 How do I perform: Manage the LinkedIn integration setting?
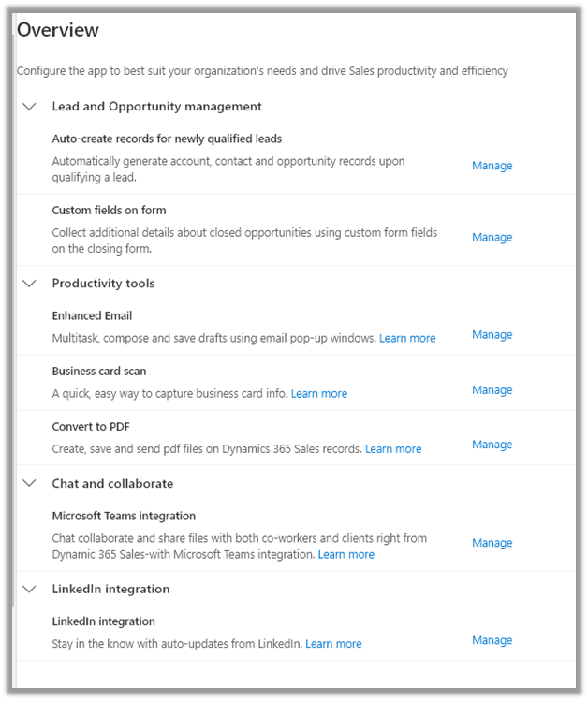(x=492, y=640)
